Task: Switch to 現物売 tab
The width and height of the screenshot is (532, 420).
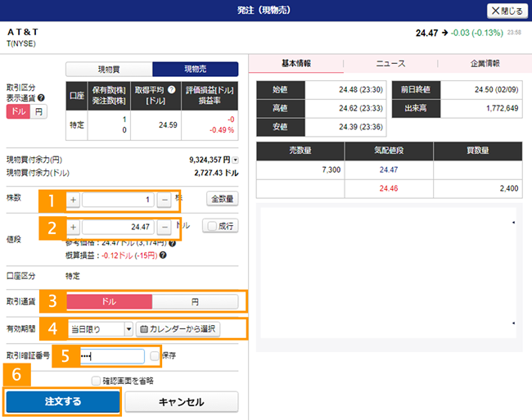Action: 196,70
